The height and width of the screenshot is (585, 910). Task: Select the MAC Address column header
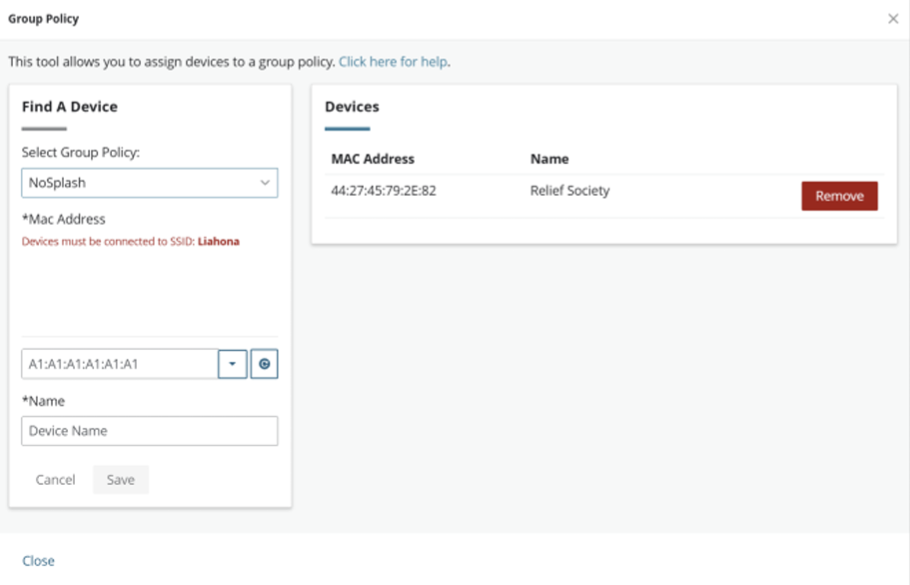[x=372, y=159]
